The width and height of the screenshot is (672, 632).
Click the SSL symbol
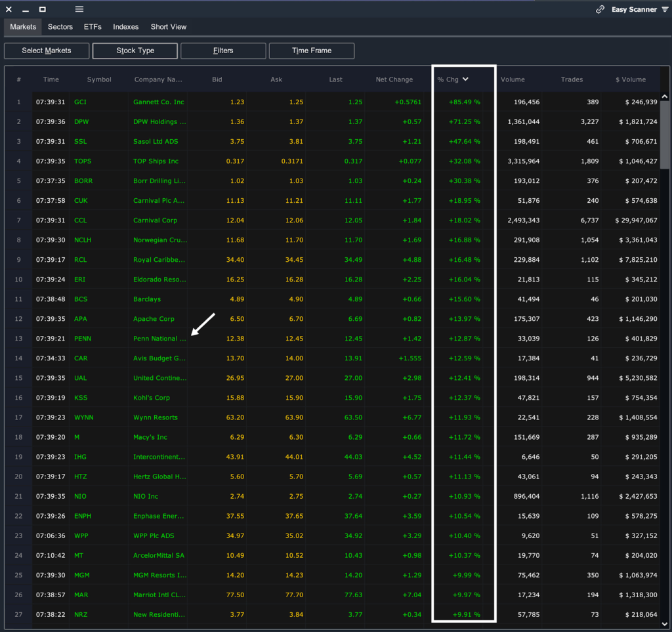[x=80, y=141]
